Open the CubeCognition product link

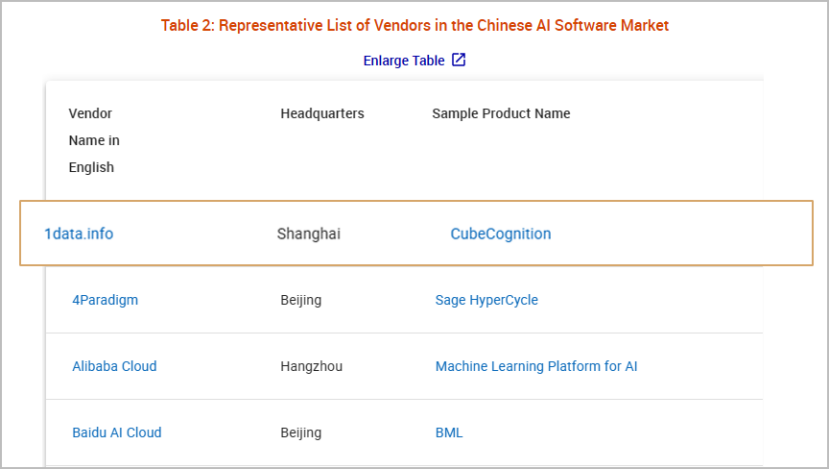click(501, 233)
